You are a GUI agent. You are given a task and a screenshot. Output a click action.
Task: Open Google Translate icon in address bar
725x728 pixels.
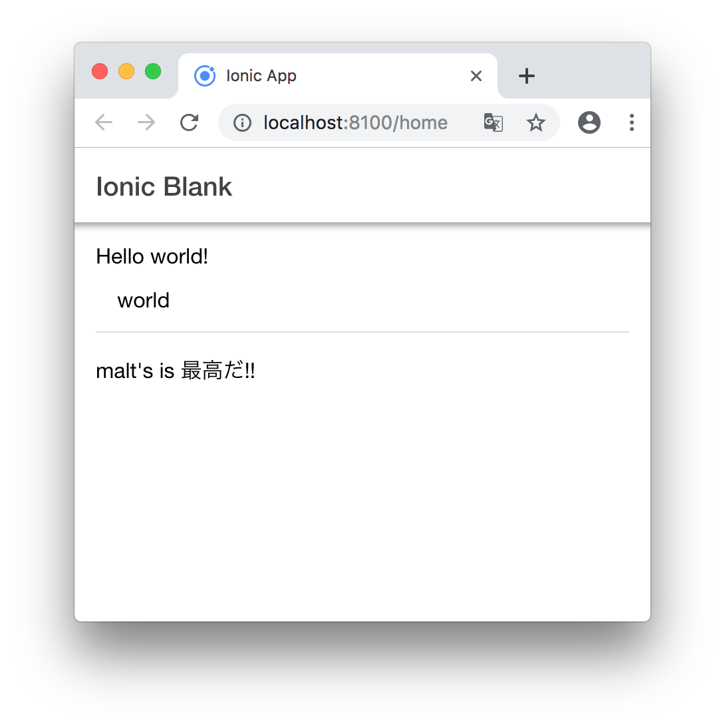pyautogui.click(x=493, y=122)
